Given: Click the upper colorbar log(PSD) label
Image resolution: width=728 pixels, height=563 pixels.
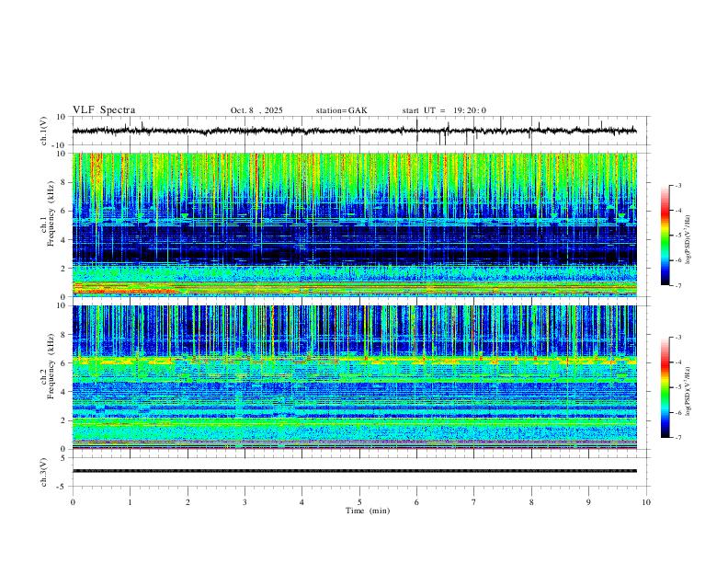Looking at the screenshot, I should pos(688,239).
